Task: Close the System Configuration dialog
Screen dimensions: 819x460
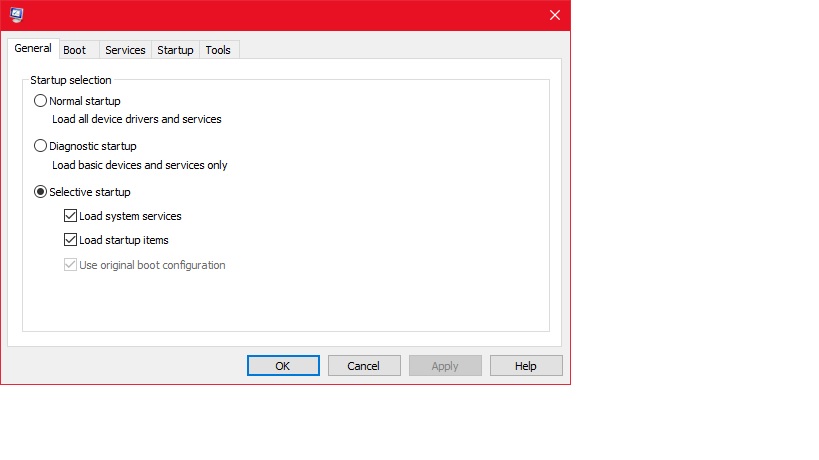Action: tap(555, 15)
